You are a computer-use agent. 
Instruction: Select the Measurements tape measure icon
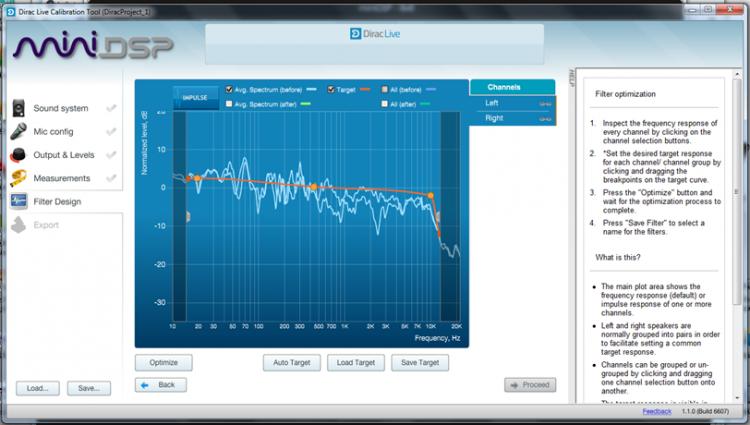(18, 178)
